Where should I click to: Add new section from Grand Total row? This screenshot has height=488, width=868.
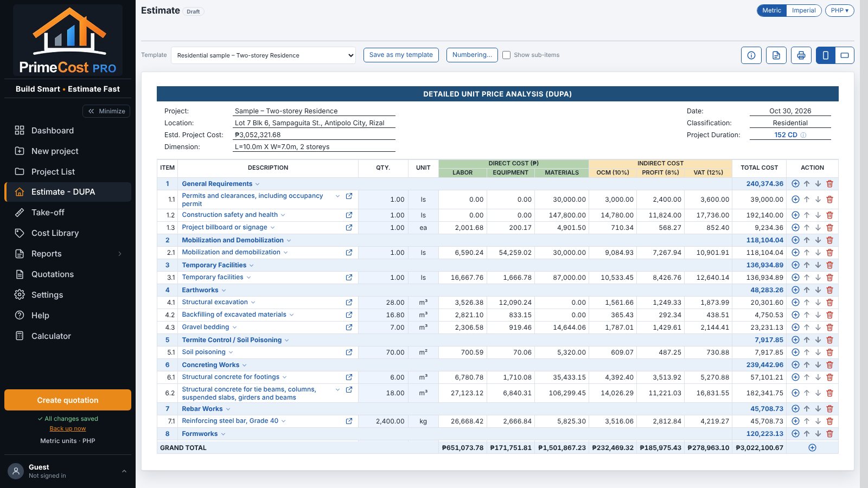click(x=812, y=448)
